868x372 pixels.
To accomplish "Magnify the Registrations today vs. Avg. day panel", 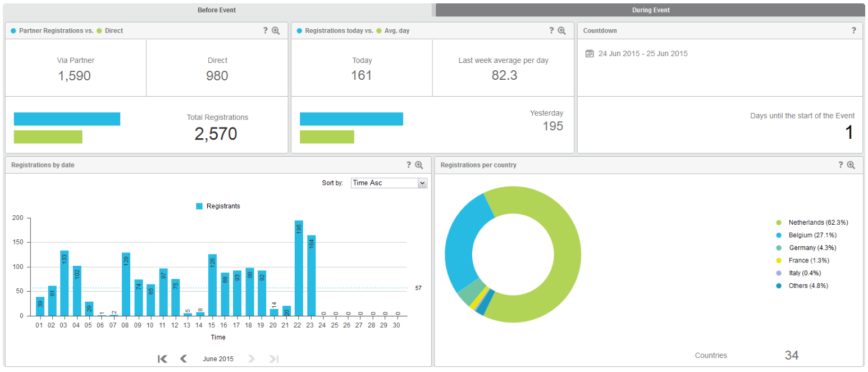I will (561, 31).
